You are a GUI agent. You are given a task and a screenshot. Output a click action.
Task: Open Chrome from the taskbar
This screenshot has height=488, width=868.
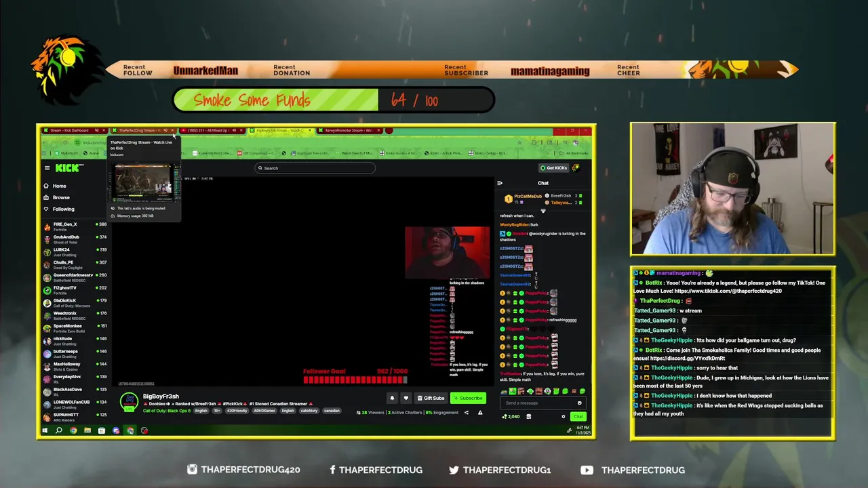tap(73, 430)
